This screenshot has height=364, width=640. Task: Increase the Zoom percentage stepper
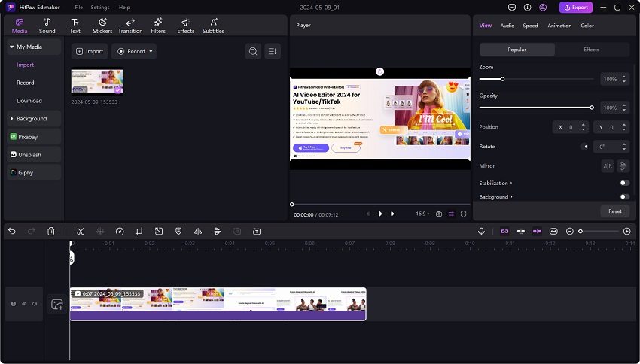(x=624, y=77)
